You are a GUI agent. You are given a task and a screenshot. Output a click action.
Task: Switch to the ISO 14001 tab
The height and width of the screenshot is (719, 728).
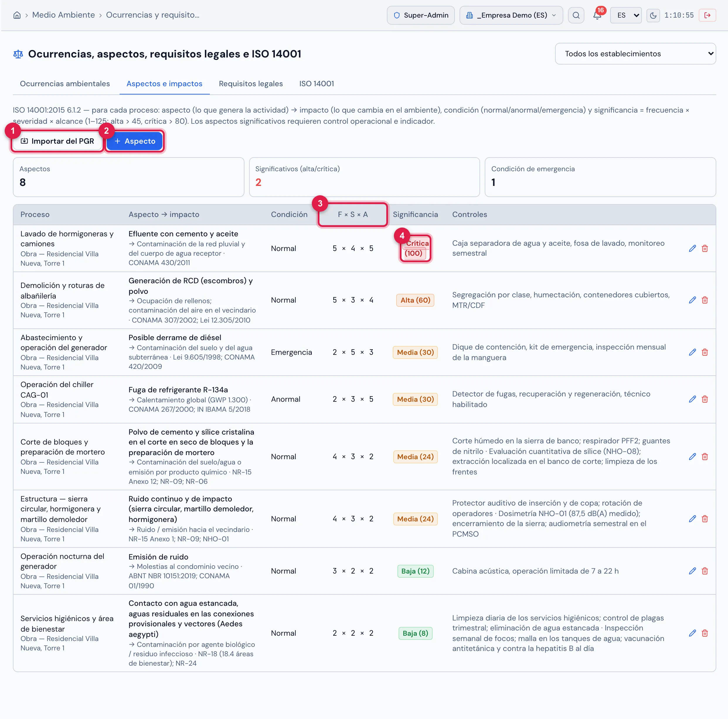317,84
